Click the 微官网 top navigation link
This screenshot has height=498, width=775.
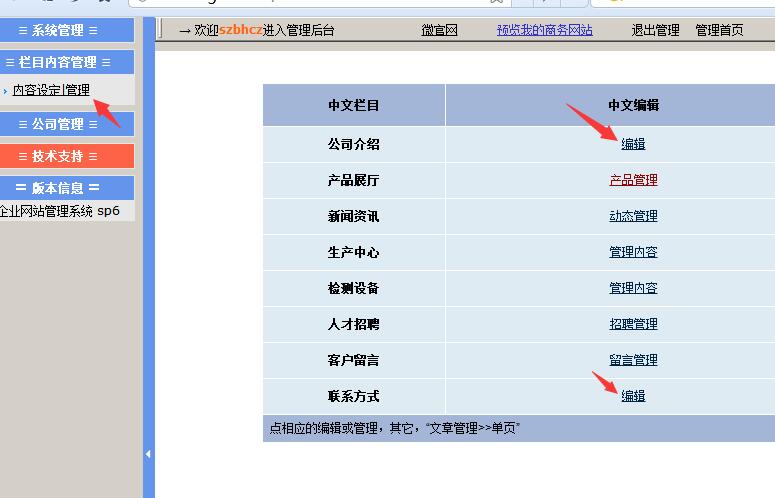pos(439,30)
